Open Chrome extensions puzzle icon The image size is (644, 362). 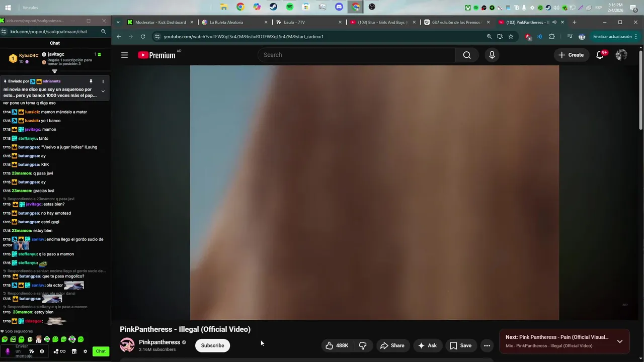(x=552, y=37)
